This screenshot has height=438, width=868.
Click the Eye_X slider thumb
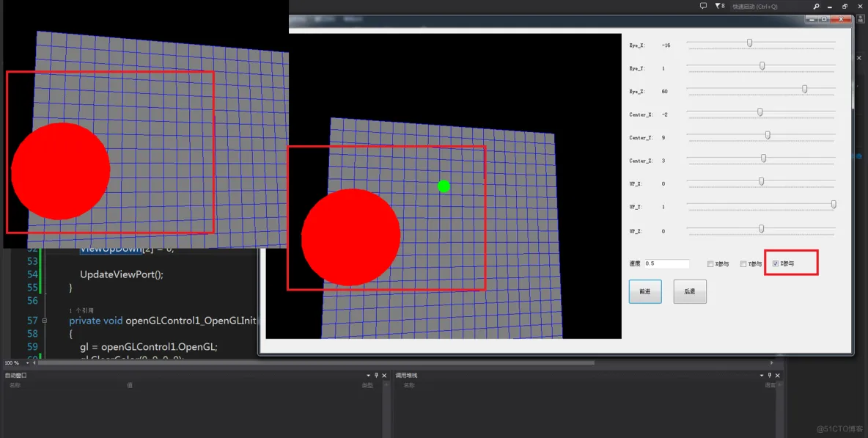pyautogui.click(x=749, y=43)
